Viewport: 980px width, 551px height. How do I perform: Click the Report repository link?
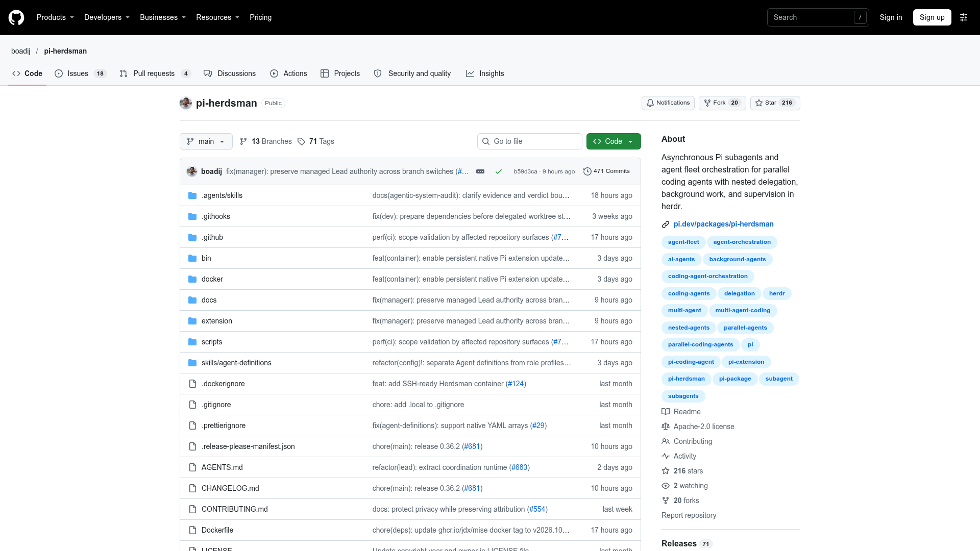click(689, 515)
